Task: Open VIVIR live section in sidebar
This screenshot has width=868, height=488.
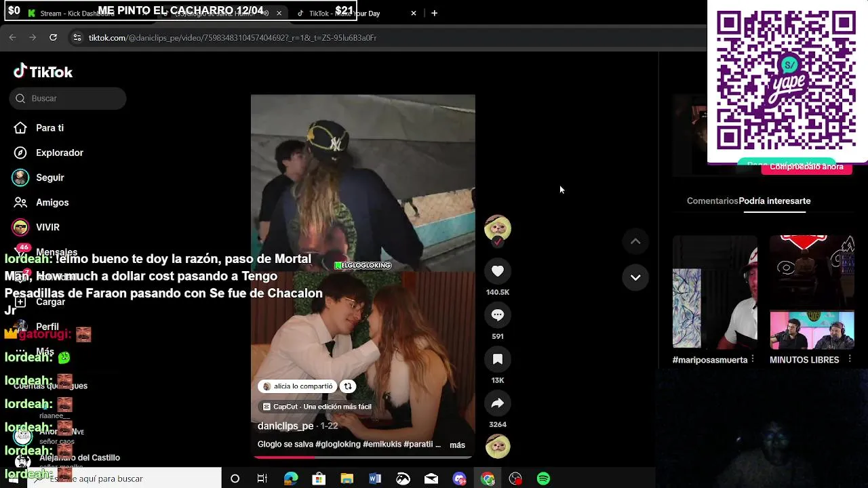Action: click(47, 228)
